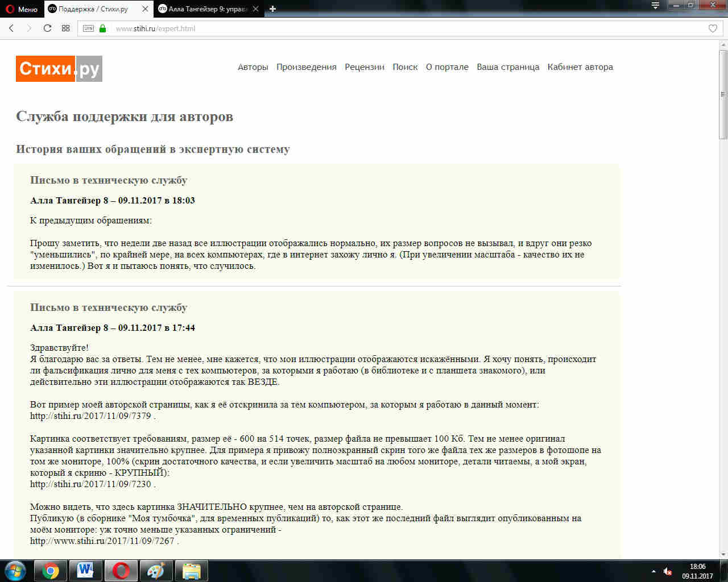
Task: Open the Кабинет автора navigation link
Action: [580, 67]
